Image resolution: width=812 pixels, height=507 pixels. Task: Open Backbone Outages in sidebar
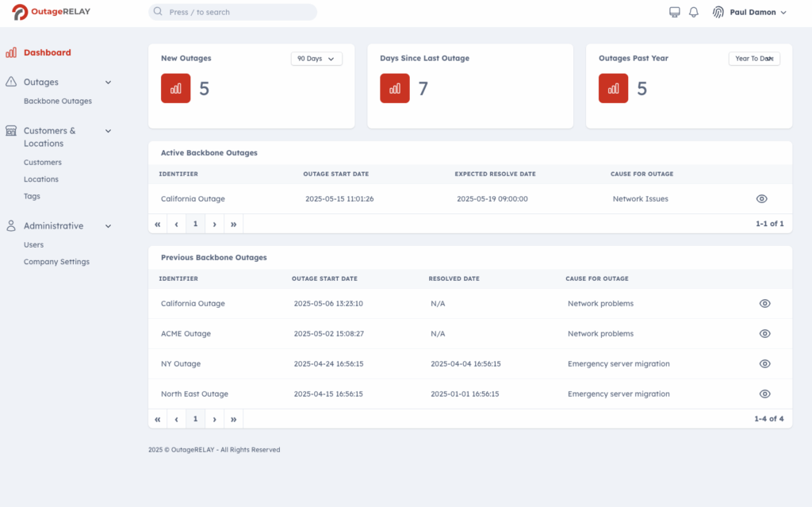[x=58, y=102]
